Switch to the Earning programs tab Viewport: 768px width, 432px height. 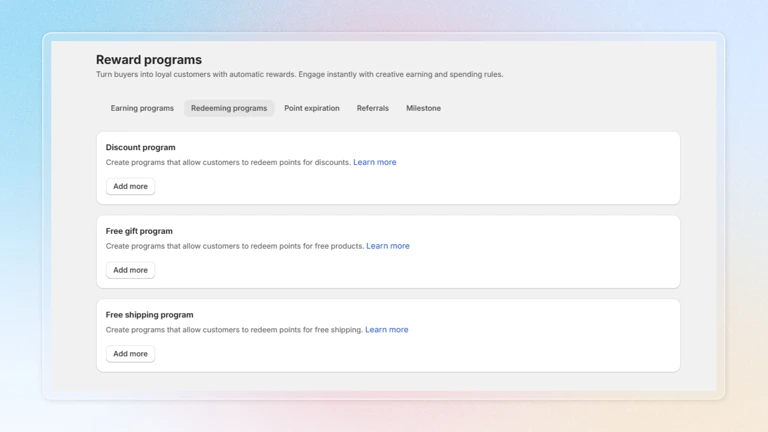pos(142,108)
